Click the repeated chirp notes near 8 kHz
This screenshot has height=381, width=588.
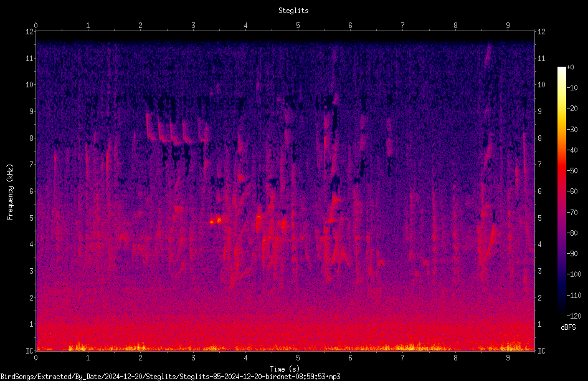(x=176, y=128)
